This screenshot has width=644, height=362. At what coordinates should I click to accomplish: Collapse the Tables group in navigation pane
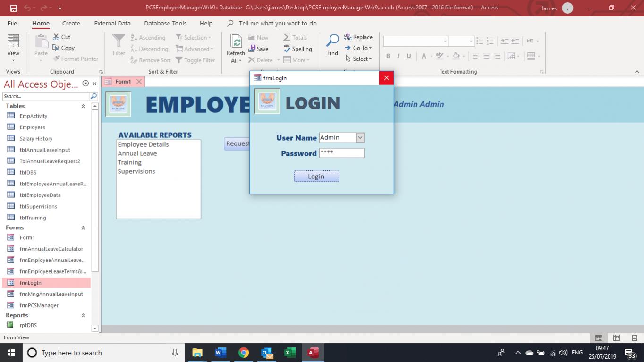click(83, 106)
